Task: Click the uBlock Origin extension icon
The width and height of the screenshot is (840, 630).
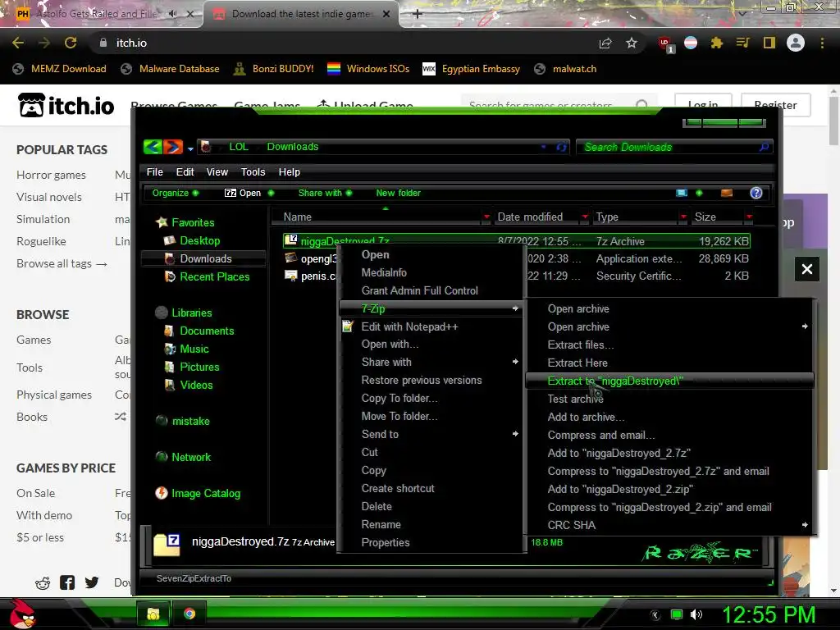Action: coord(665,43)
